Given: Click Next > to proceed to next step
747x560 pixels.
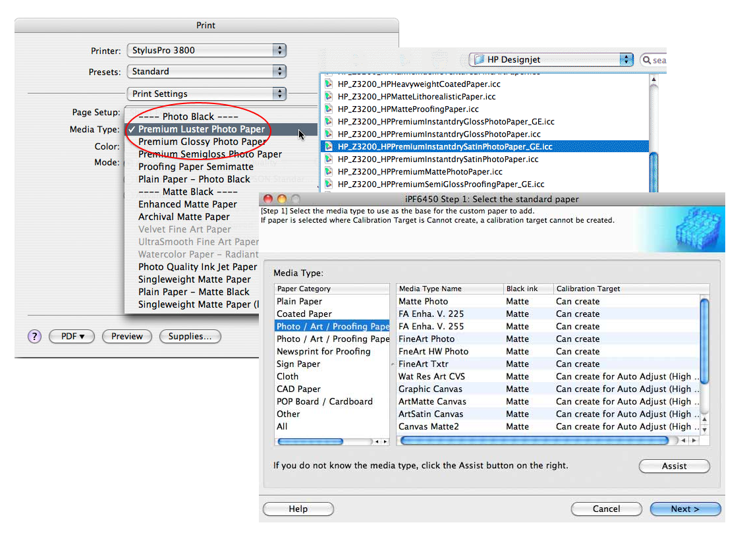Looking at the screenshot, I should click(685, 509).
